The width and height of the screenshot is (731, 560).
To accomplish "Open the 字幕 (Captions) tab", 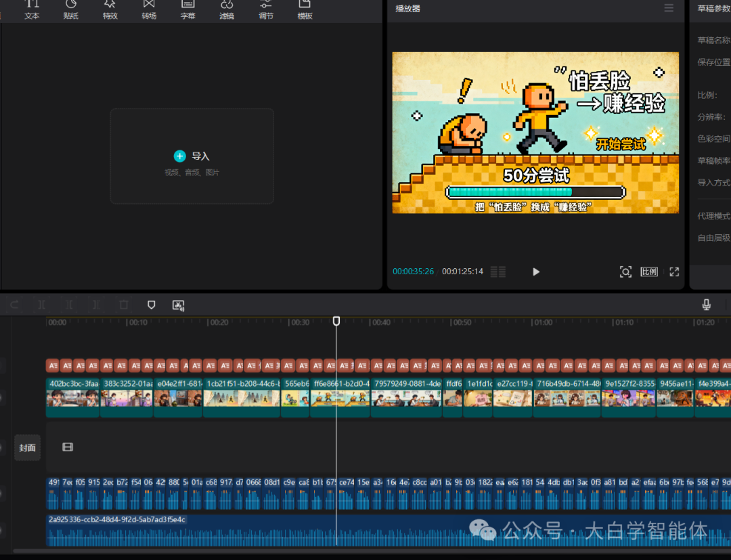I will pyautogui.click(x=188, y=9).
